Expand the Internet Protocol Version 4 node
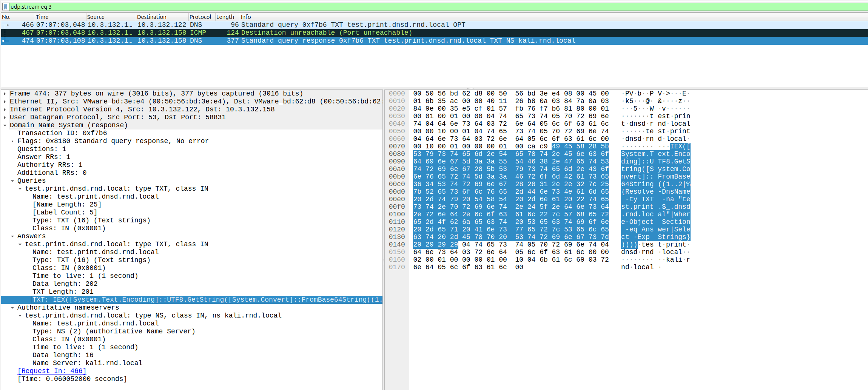The image size is (868, 390). point(5,109)
